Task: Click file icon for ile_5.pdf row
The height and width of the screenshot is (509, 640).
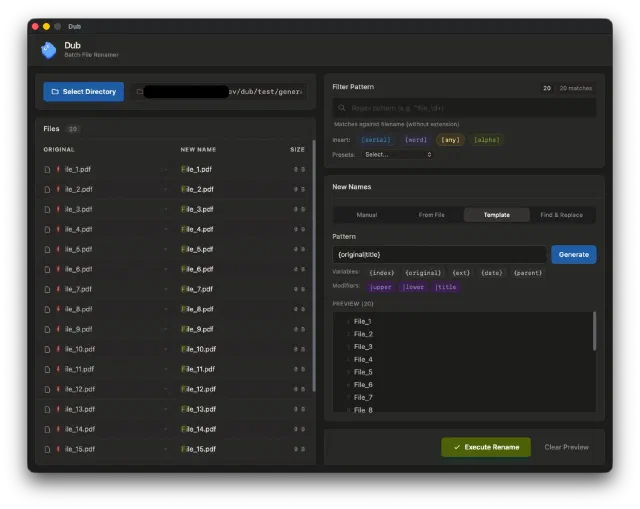Action: click(x=47, y=249)
